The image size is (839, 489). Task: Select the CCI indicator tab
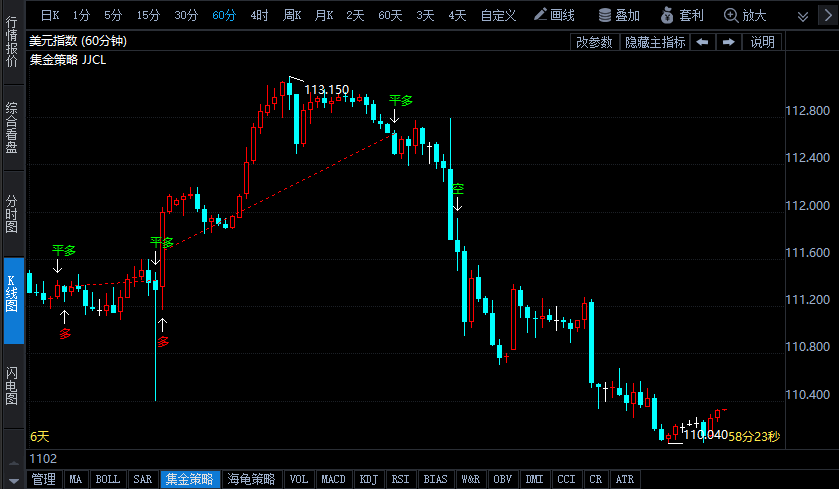click(567, 479)
